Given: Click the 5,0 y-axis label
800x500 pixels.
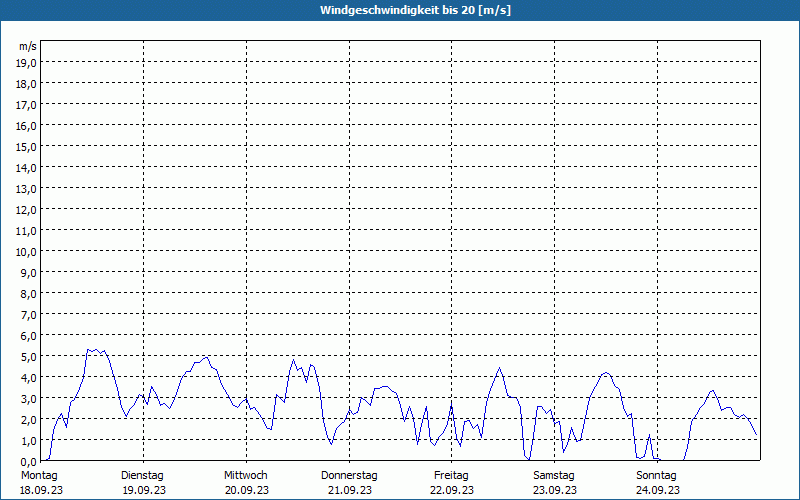Looking at the screenshot, I should tap(26, 356).
